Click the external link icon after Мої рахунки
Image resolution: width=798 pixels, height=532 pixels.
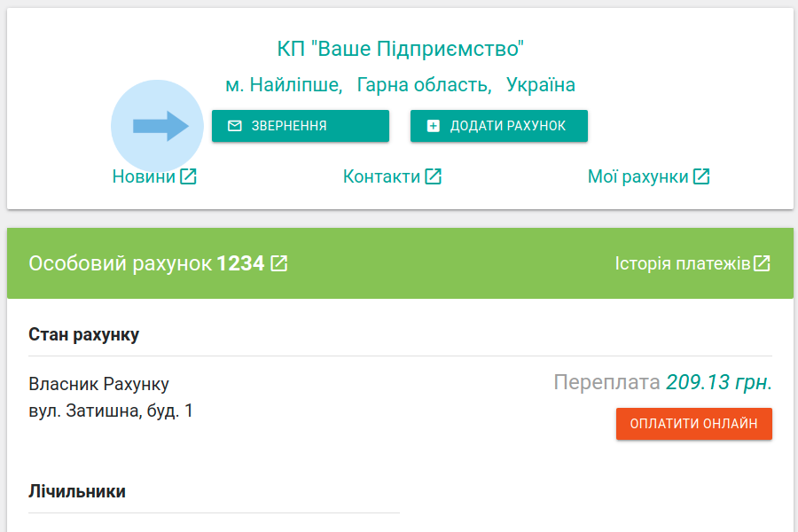(x=701, y=176)
